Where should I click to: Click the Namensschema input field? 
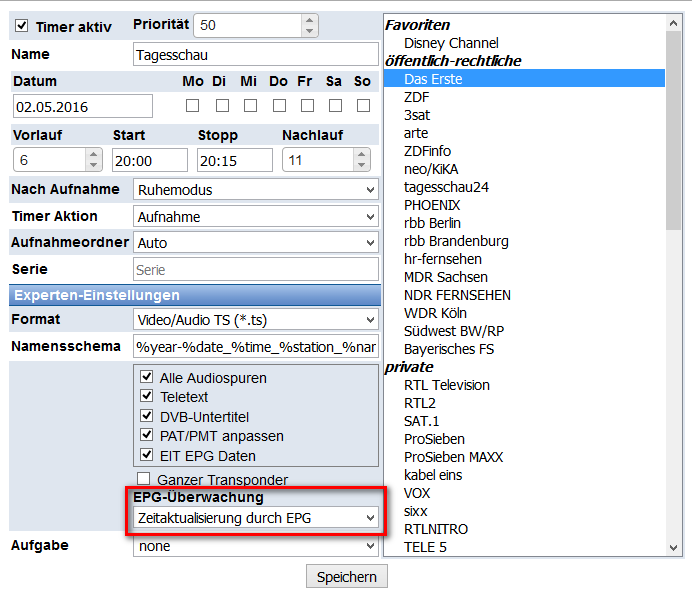(256, 347)
